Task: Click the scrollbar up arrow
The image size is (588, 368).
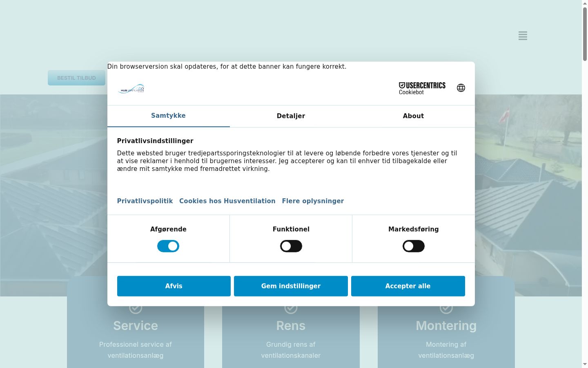Action: (x=585, y=3)
